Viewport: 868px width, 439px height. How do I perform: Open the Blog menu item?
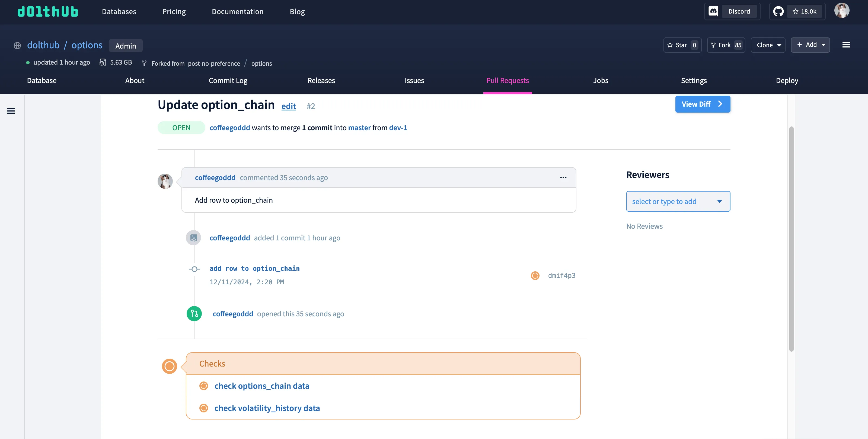pos(297,11)
